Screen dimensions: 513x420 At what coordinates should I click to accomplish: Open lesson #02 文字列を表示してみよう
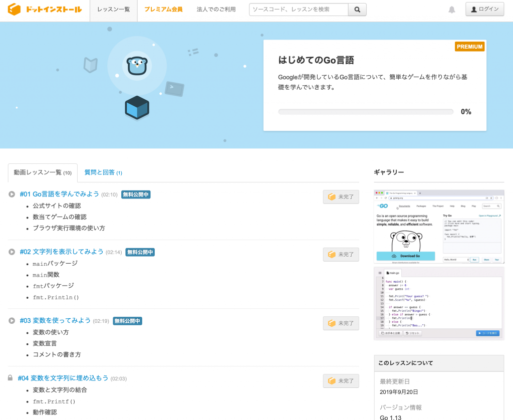pos(62,252)
